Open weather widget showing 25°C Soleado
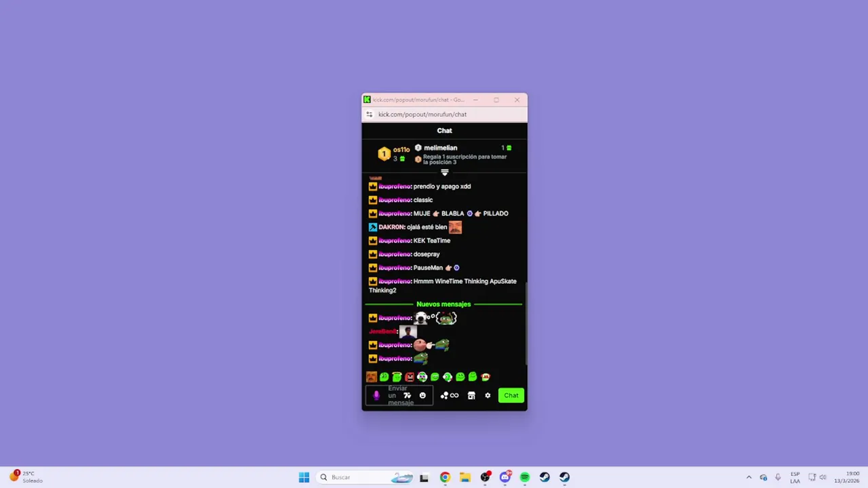Image resolution: width=868 pixels, height=488 pixels. [x=26, y=477]
